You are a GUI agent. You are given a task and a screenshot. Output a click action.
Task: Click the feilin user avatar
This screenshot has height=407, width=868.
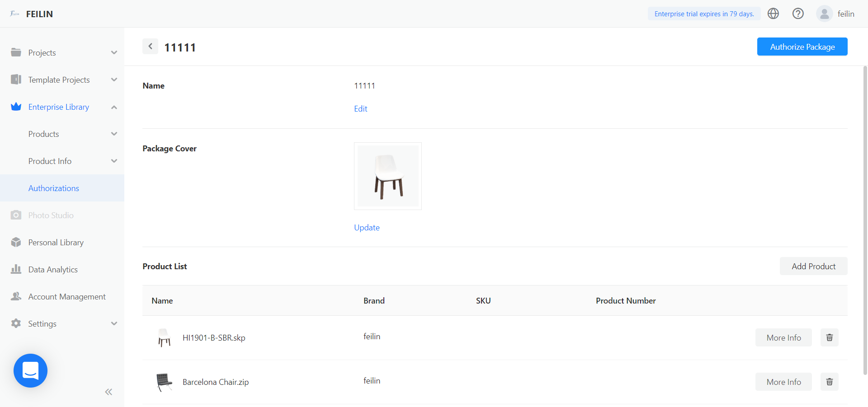tap(824, 14)
